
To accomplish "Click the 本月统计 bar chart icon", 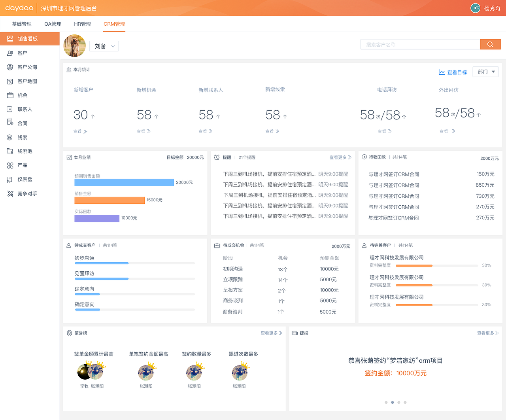I will coord(69,70).
